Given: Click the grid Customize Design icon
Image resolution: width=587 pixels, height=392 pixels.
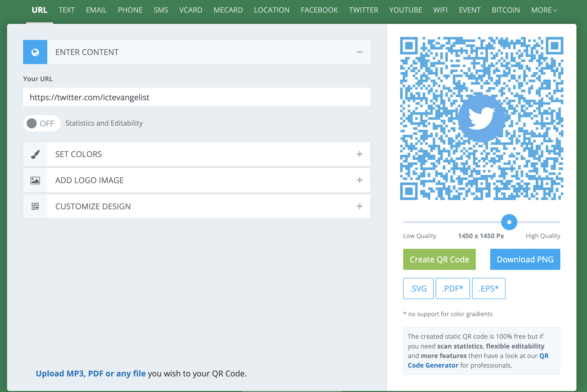Looking at the screenshot, I should (x=35, y=206).
